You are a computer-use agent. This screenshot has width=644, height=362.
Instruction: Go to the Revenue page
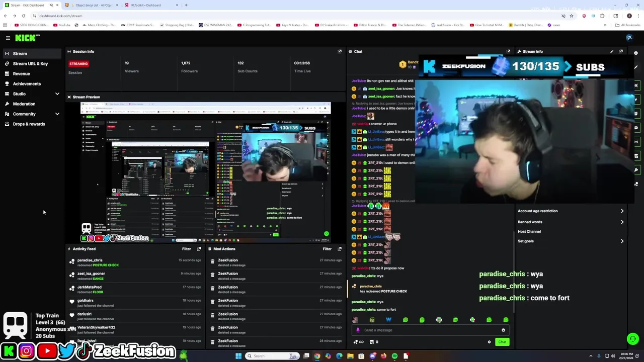[x=21, y=73]
